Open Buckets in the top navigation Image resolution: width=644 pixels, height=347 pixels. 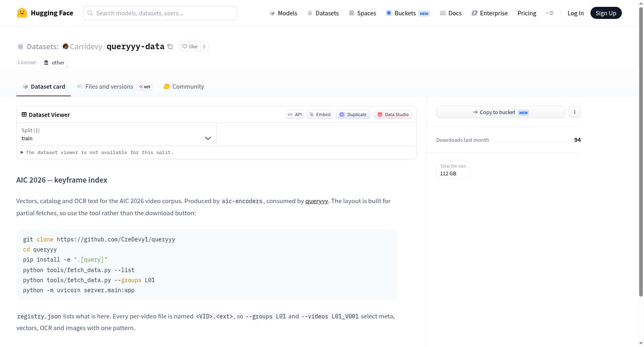[x=408, y=13]
